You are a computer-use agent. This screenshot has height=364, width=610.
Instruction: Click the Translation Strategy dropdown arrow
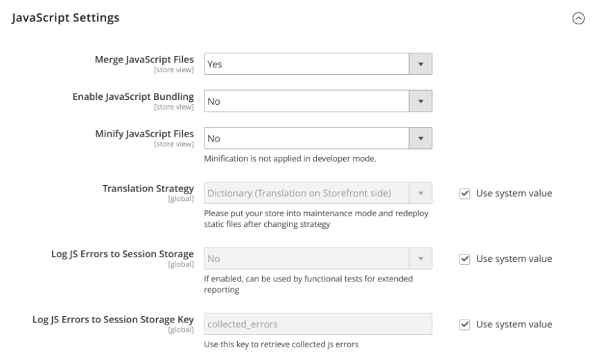click(x=421, y=193)
